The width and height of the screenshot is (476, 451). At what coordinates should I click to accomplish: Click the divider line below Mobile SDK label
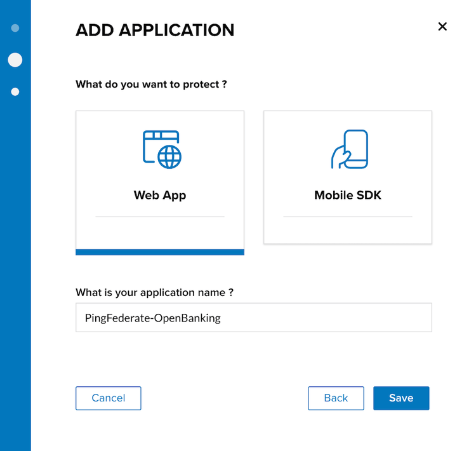[x=348, y=217]
